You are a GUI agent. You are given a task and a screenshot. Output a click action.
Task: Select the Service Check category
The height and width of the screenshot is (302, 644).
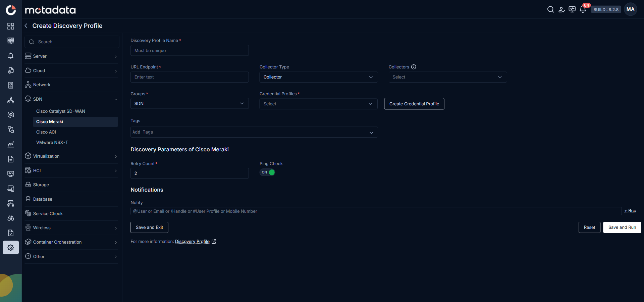71,214
